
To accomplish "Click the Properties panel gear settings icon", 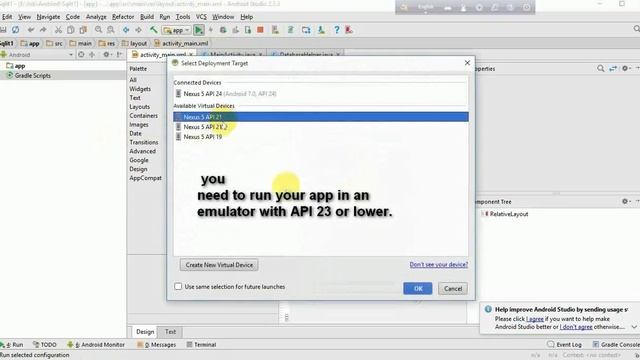I will 625,69.
